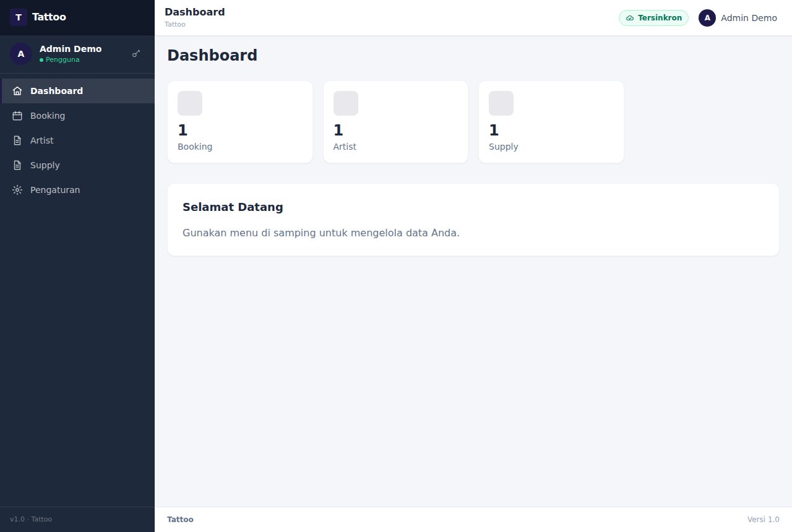The height and width of the screenshot is (532, 792).
Task: Click the Tattoo logo T icon
Action: point(19,17)
